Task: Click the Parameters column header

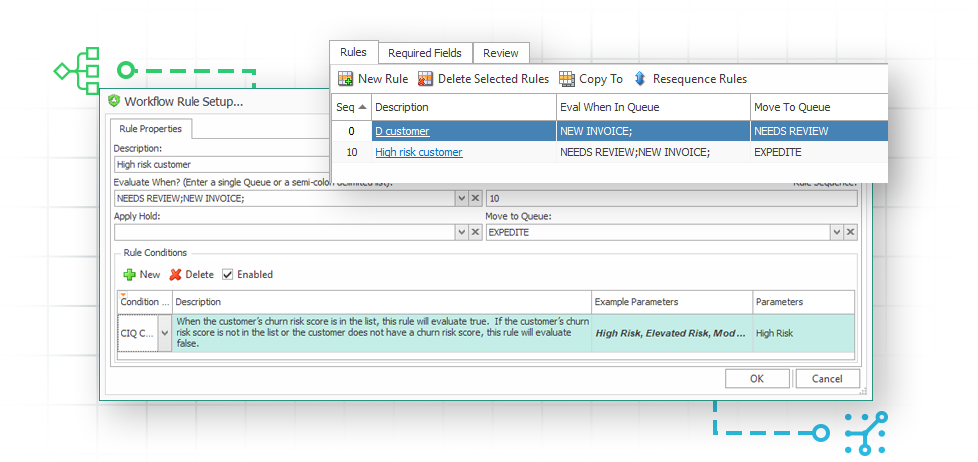Action: coord(804,302)
